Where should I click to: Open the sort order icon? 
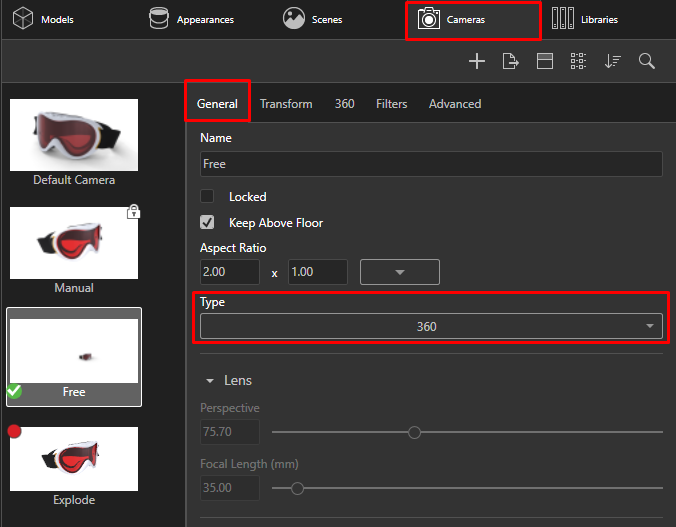point(612,62)
